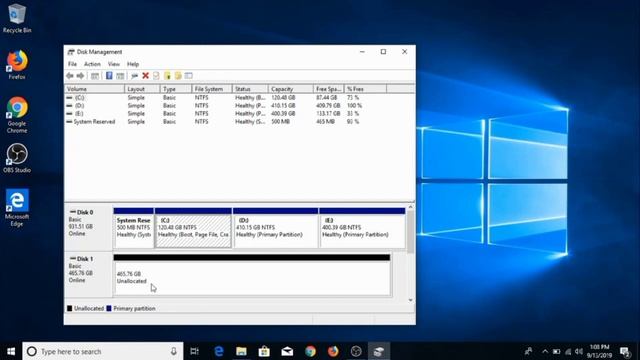The image size is (640, 360).
Task: Click the last toolbar view-settings icon
Action: pos(189,76)
